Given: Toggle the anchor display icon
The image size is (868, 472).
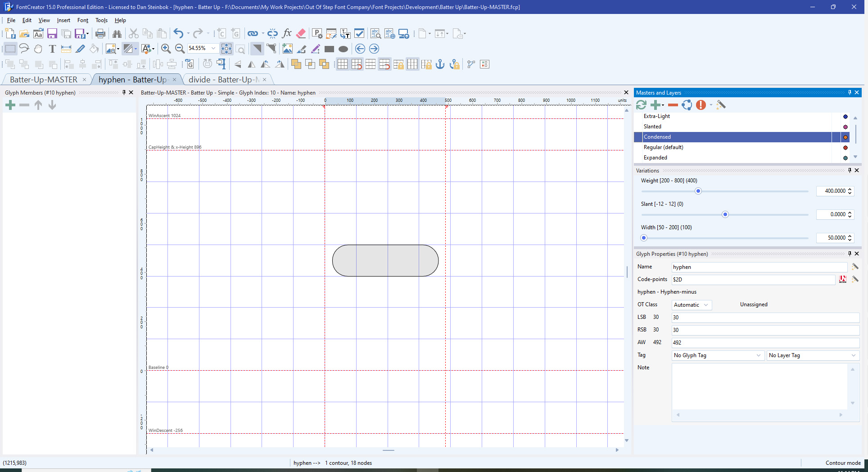Looking at the screenshot, I should (440, 64).
